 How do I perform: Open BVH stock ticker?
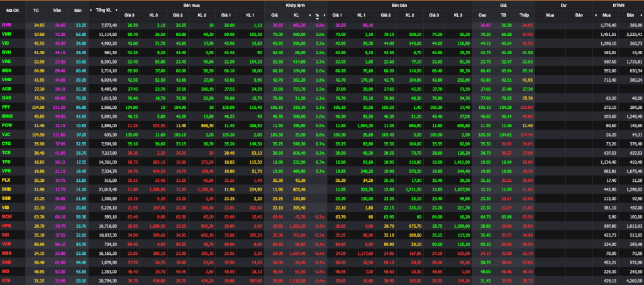pos(6,52)
